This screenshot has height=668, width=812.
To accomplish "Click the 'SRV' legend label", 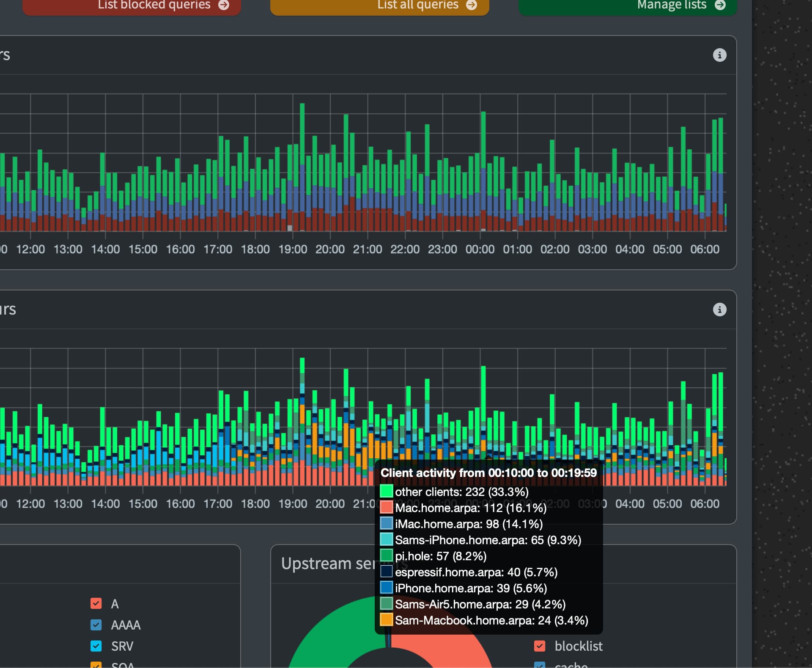I will pyautogui.click(x=122, y=646).
